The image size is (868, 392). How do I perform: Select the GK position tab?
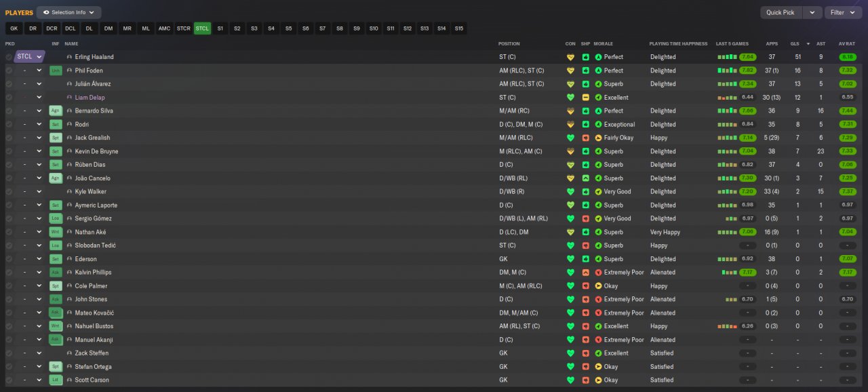[x=14, y=28]
